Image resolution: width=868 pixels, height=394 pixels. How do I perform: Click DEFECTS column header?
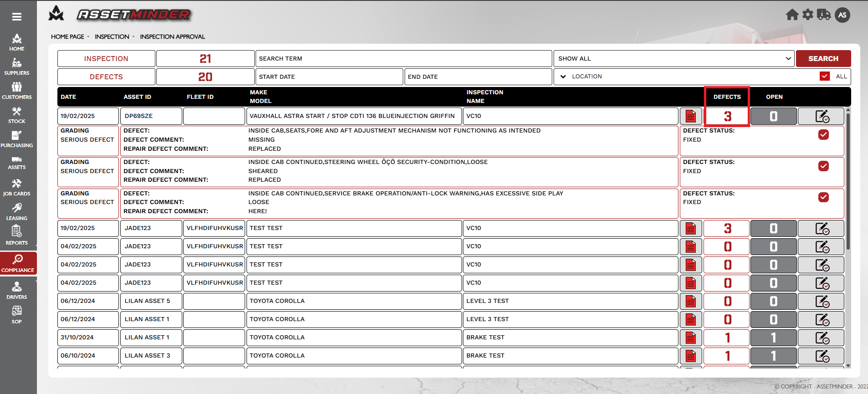click(x=727, y=97)
